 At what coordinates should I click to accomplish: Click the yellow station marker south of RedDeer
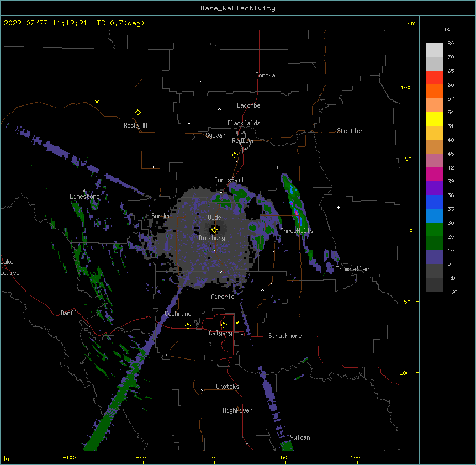click(x=235, y=155)
